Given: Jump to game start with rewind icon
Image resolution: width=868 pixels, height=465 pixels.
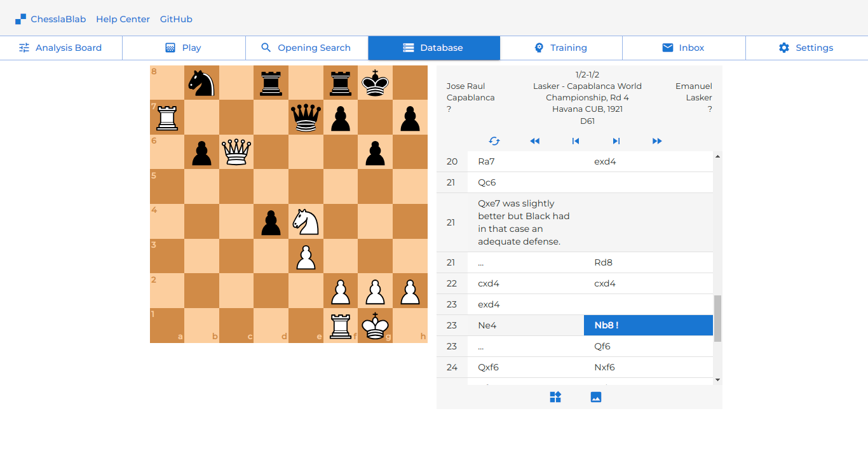Looking at the screenshot, I should pyautogui.click(x=534, y=141).
